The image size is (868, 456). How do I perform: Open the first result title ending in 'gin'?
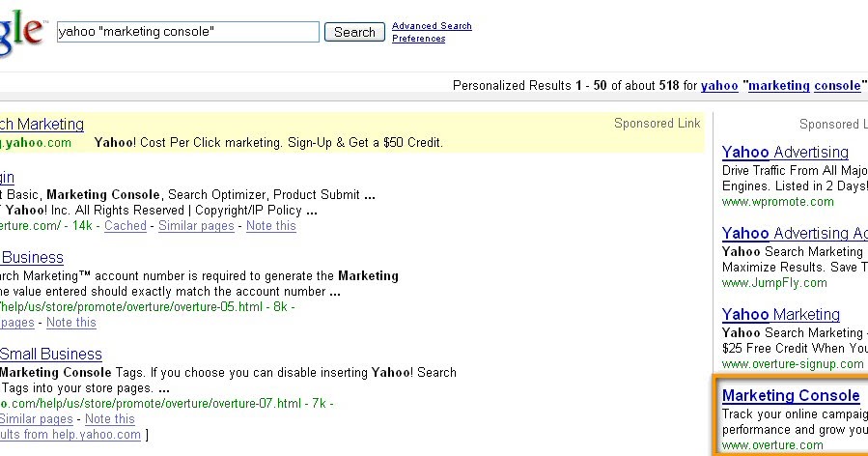7,178
